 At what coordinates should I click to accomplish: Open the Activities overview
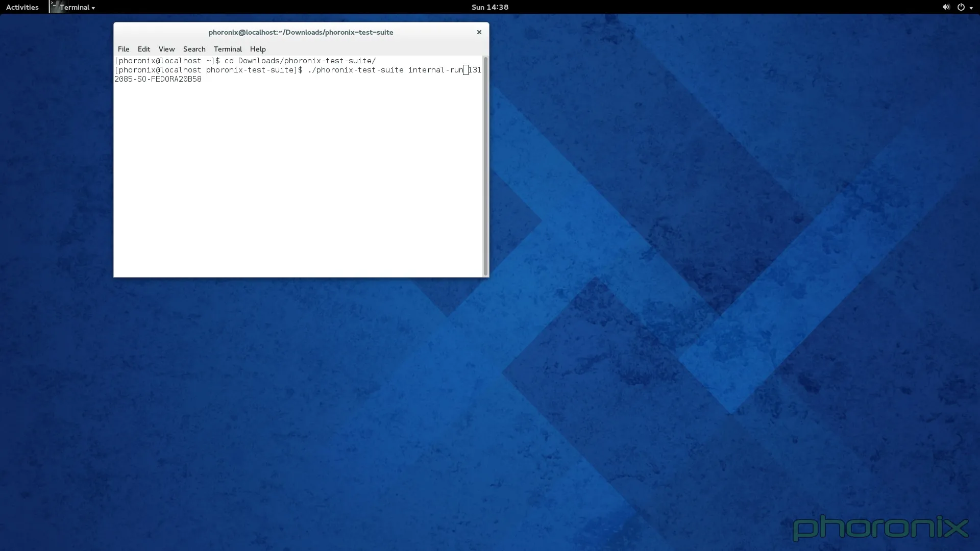(22, 7)
